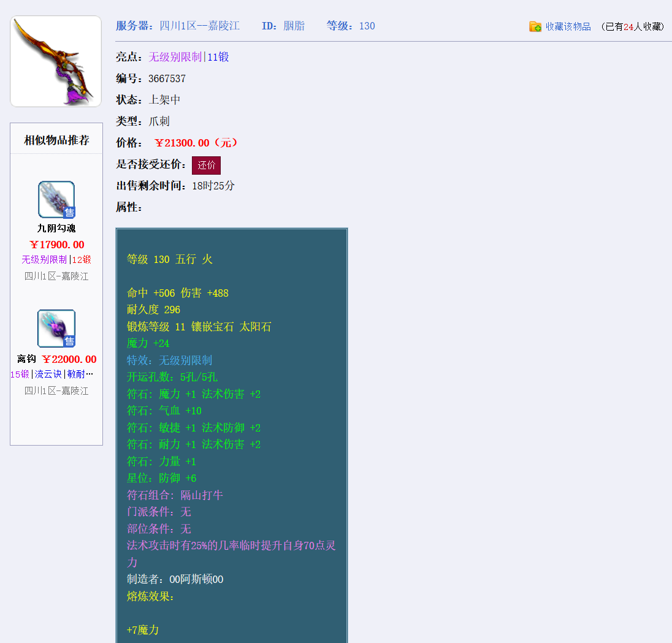Viewport: 672px width, 643px height.
Task: Click the 24 collectors count
Action: click(630, 27)
